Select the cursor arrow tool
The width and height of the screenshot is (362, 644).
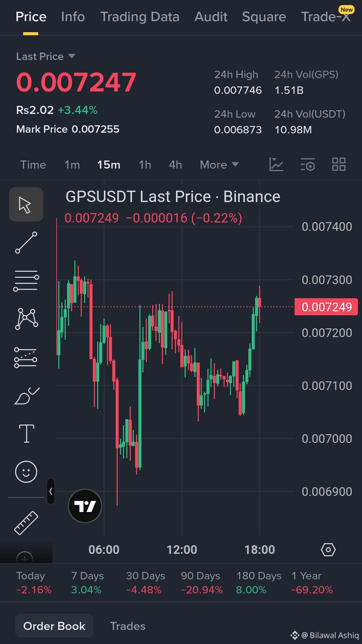point(26,204)
